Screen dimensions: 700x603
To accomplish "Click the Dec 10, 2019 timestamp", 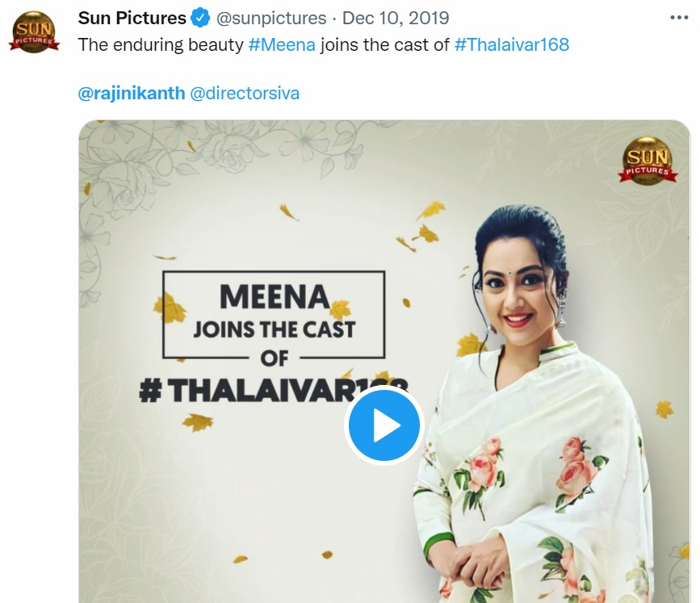I will click(396, 18).
